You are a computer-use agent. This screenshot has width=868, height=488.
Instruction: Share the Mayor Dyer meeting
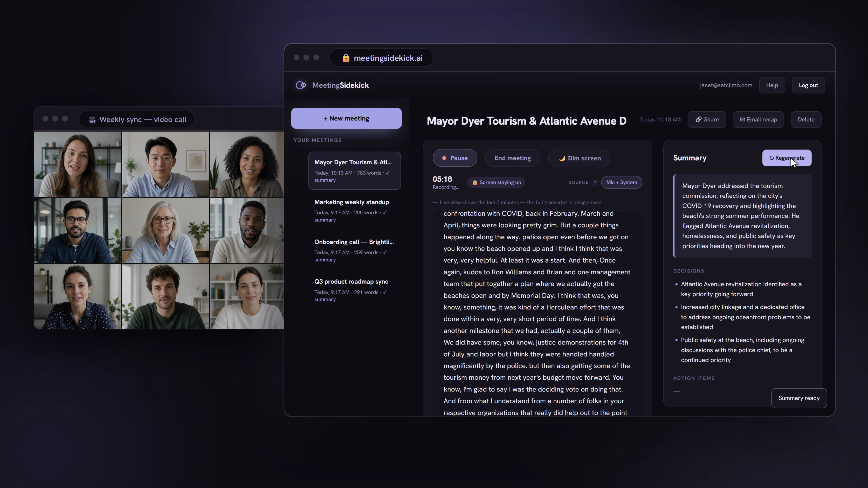coord(707,120)
